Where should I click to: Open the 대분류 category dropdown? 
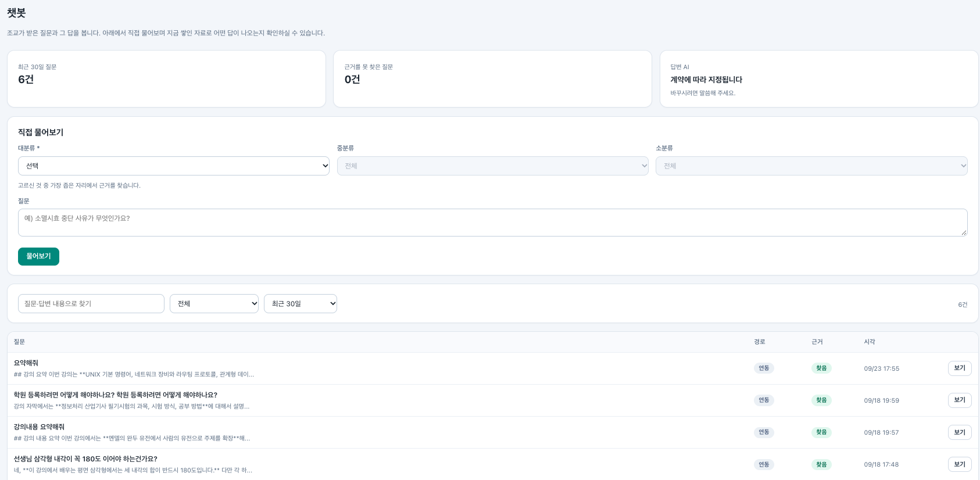tap(174, 166)
